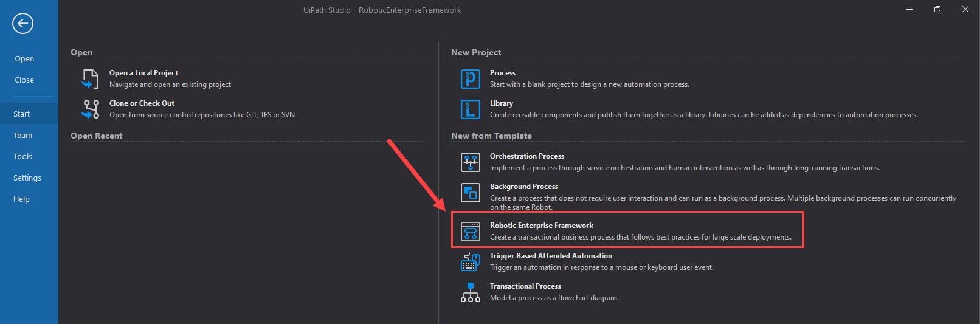Select Close in the sidebar

[24, 80]
